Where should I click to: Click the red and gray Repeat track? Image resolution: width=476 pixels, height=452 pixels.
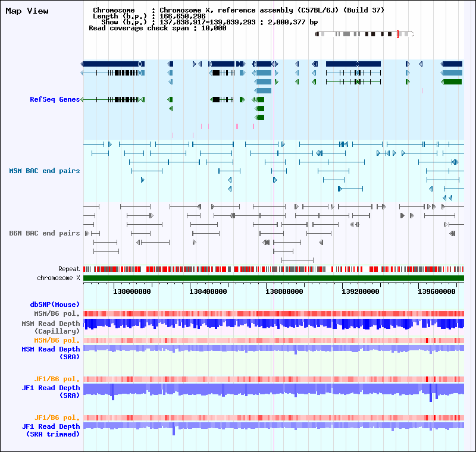[274, 269]
